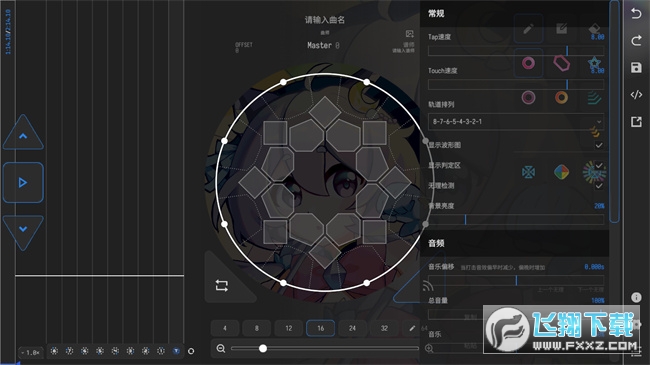Start playback with the play button
The height and width of the screenshot is (365, 650).
(23, 182)
